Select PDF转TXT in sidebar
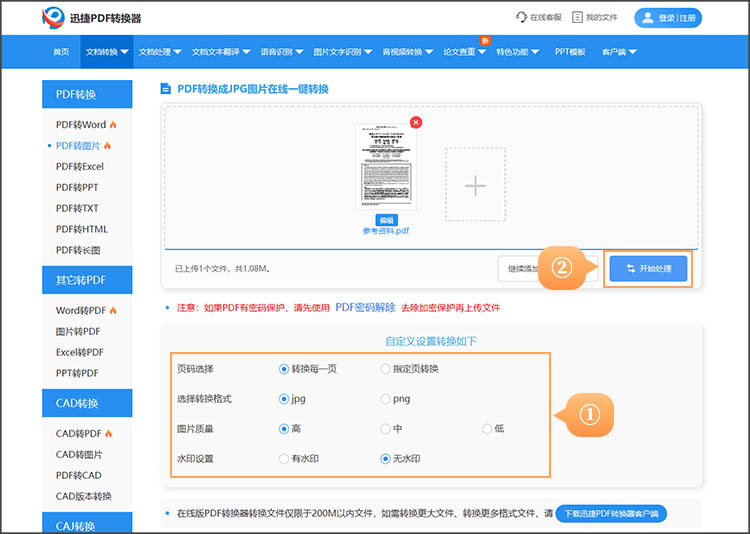This screenshot has height=534, width=750. coord(77,208)
